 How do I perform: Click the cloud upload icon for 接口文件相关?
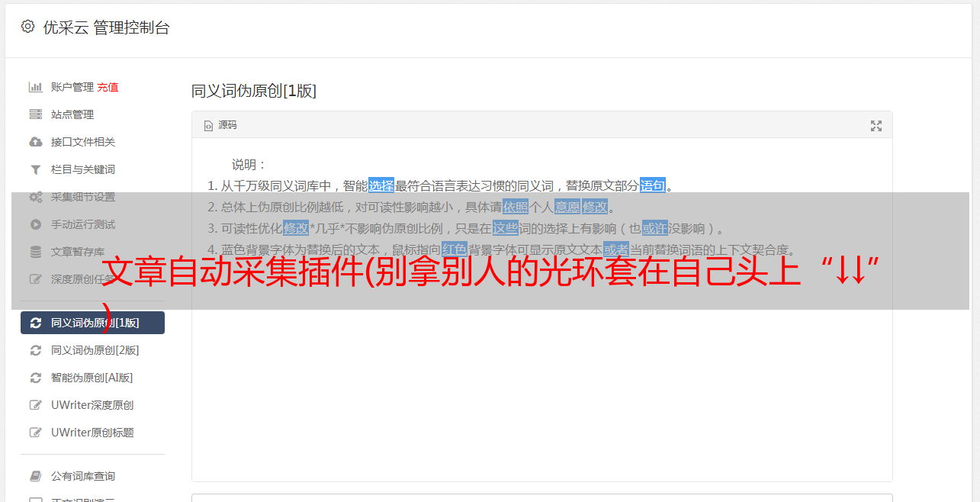coord(35,142)
